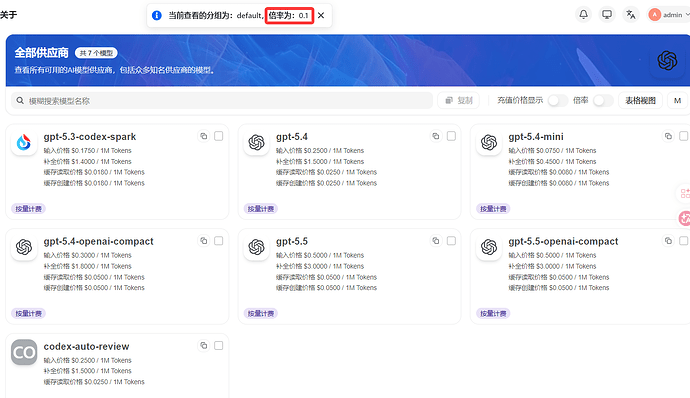Toggle the 倍率 switch
690x398 pixels.
(603, 101)
